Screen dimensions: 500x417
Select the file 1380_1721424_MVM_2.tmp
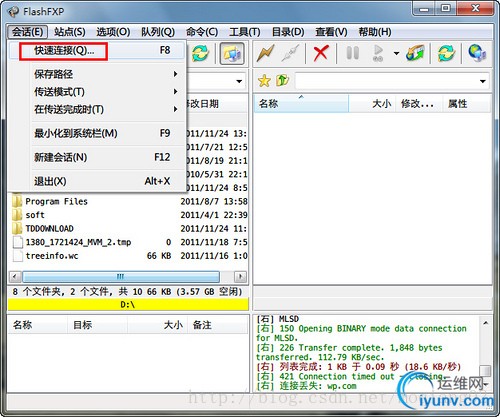(x=78, y=242)
